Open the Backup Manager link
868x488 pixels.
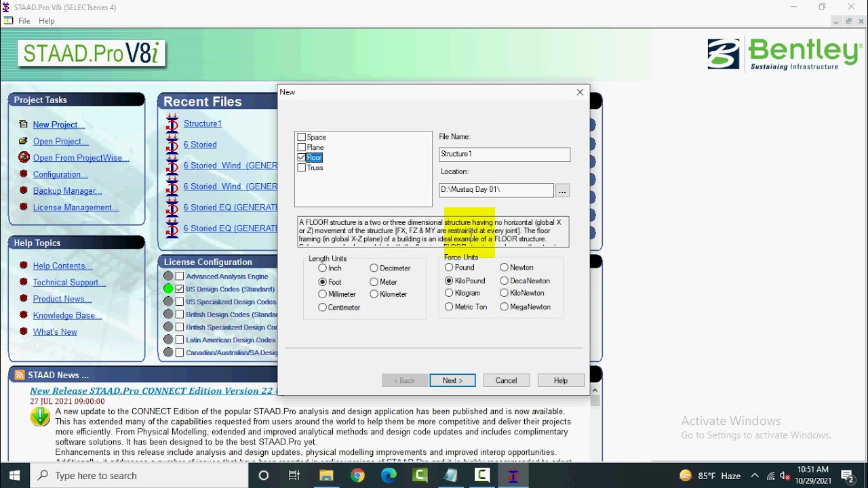68,191
